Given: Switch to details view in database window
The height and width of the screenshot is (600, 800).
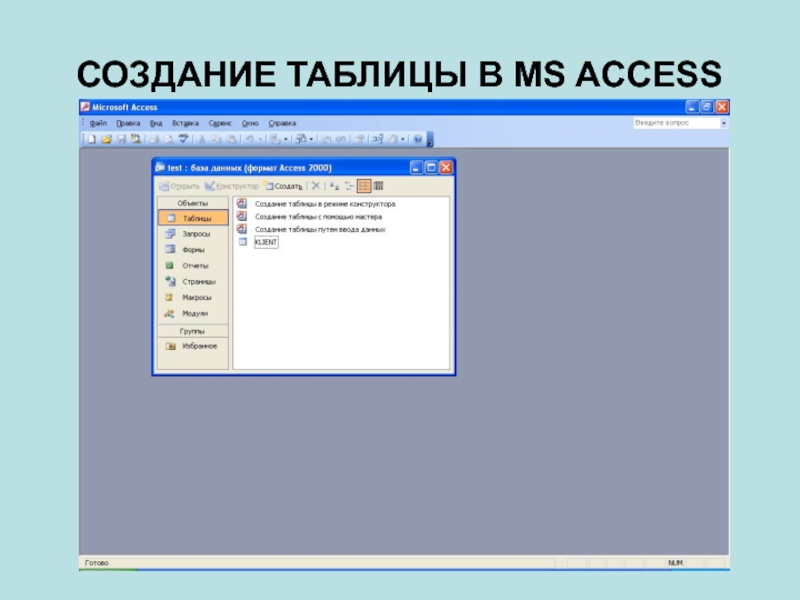Looking at the screenshot, I should pos(379,185).
